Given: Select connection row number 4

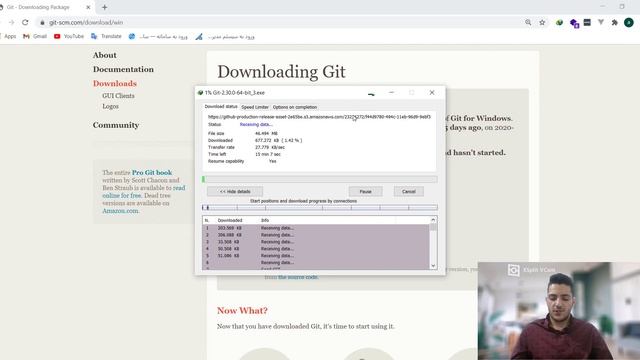Looking at the screenshot, I should [316, 249].
